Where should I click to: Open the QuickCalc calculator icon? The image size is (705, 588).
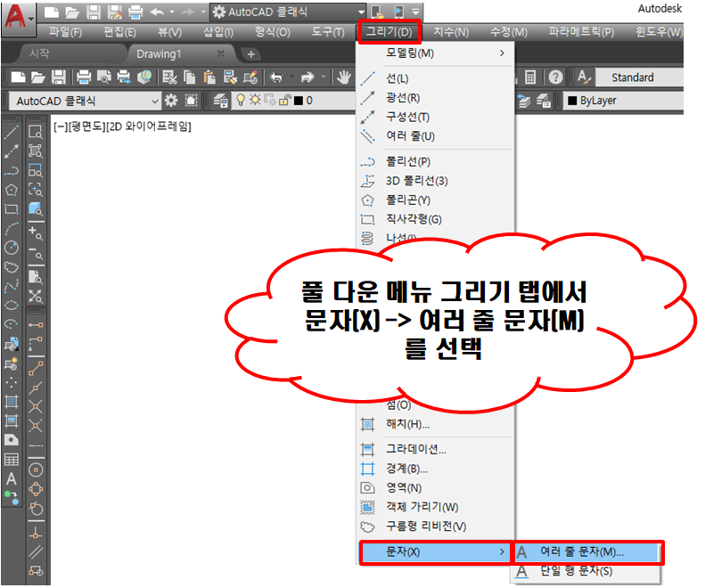[530, 78]
